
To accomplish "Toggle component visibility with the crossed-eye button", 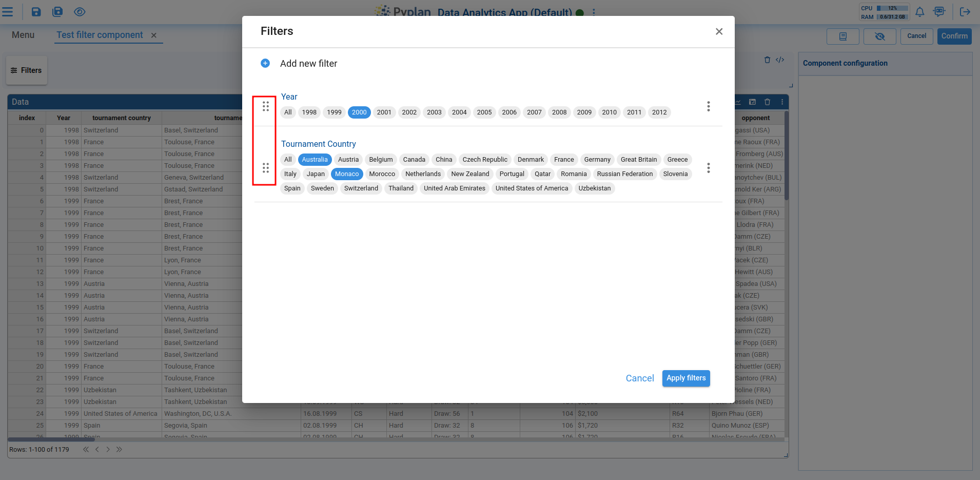I will point(879,36).
